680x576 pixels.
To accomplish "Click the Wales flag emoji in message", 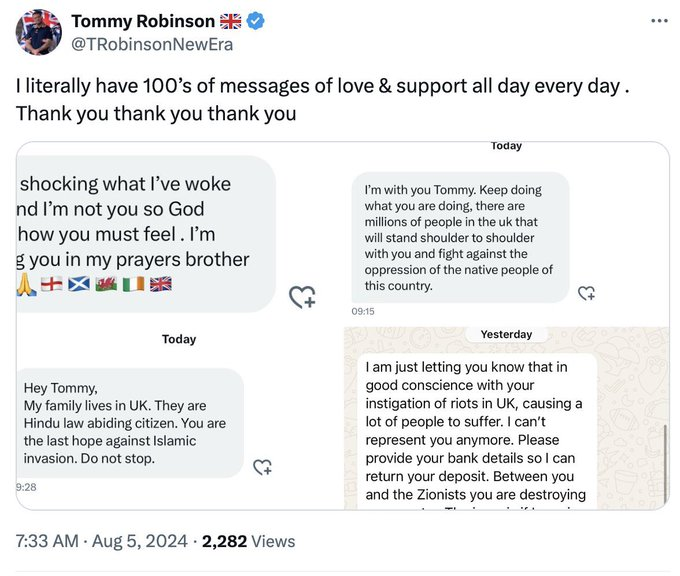I will click(106, 284).
